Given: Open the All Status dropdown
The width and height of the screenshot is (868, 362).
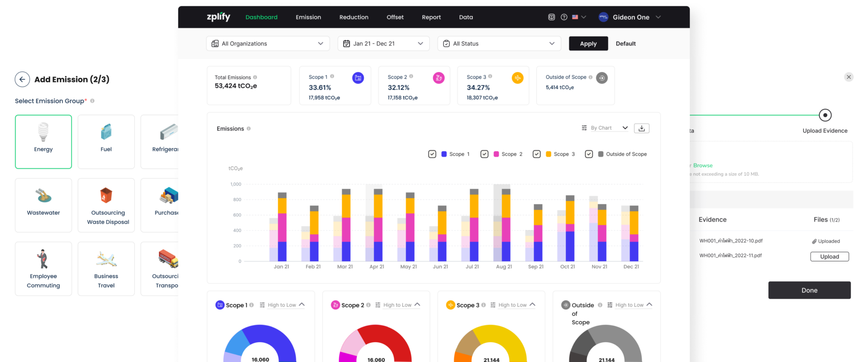Looking at the screenshot, I should [499, 44].
